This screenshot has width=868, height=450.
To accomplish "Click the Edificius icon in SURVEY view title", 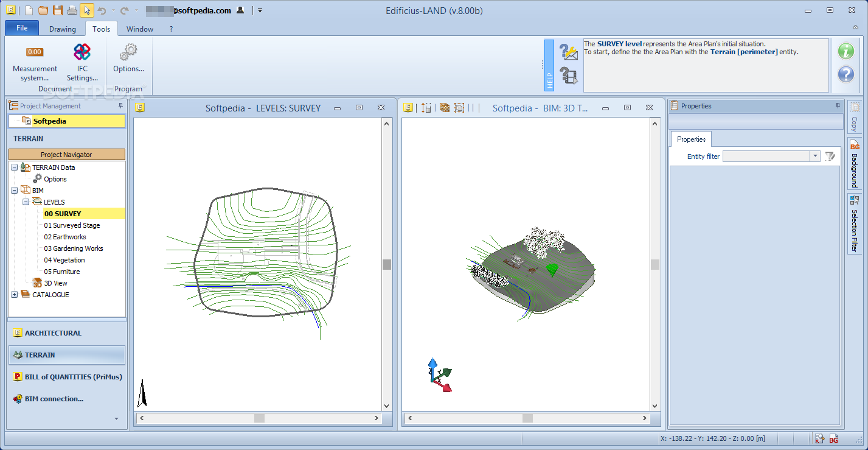I will tap(140, 108).
